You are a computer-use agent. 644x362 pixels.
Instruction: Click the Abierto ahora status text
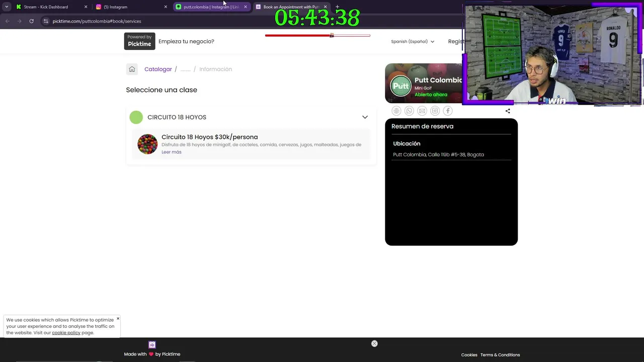pos(431,95)
